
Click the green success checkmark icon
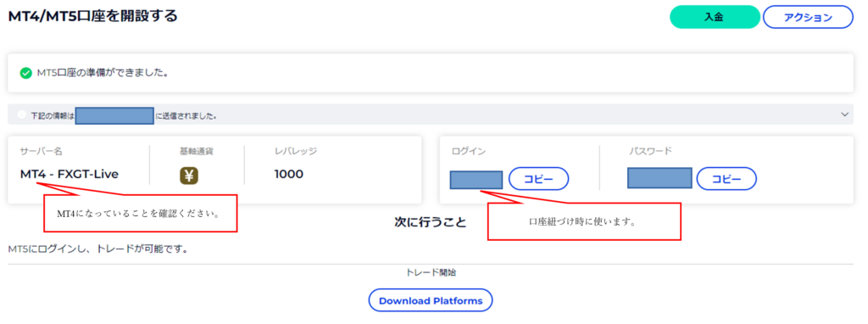25,73
